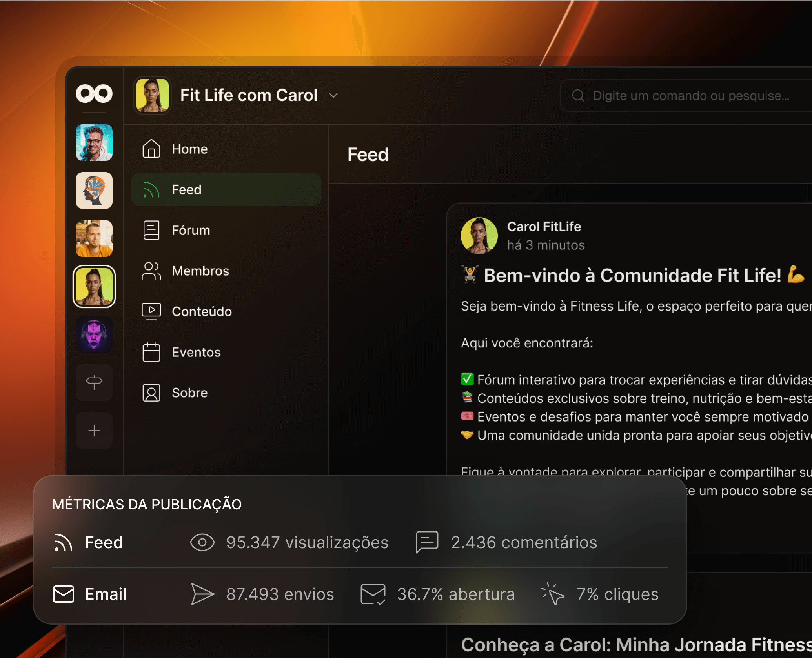Screen dimensions: 812x658
Task: Click inside the search command field
Action: point(686,95)
